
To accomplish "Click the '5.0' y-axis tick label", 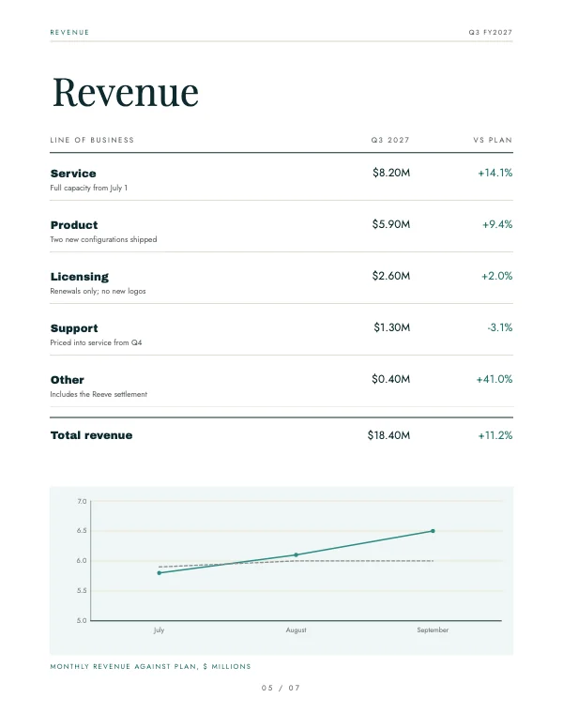I will 82,620.
